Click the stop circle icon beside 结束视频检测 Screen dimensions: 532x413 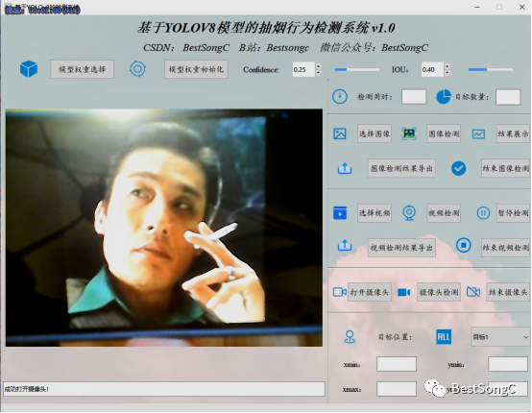464,245
